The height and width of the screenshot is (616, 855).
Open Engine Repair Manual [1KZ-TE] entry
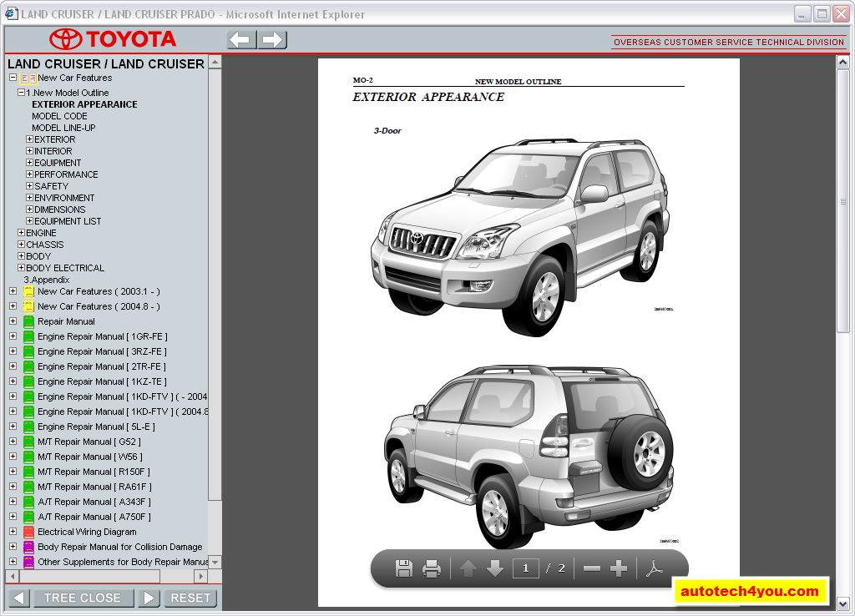(102, 381)
